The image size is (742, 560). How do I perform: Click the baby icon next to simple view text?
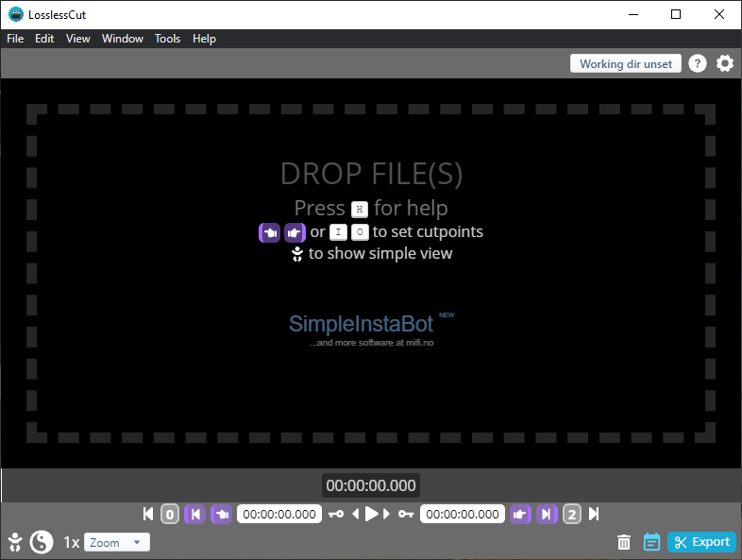(x=297, y=254)
